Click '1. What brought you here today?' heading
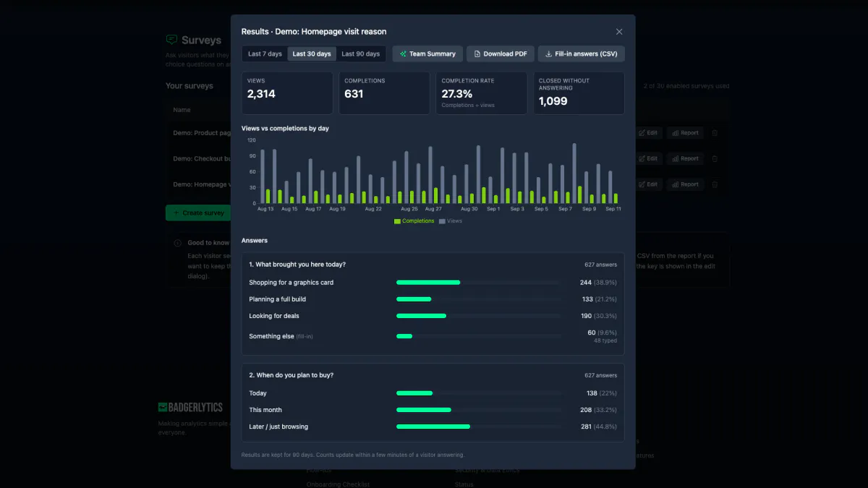This screenshot has width=868, height=488. click(297, 264)
